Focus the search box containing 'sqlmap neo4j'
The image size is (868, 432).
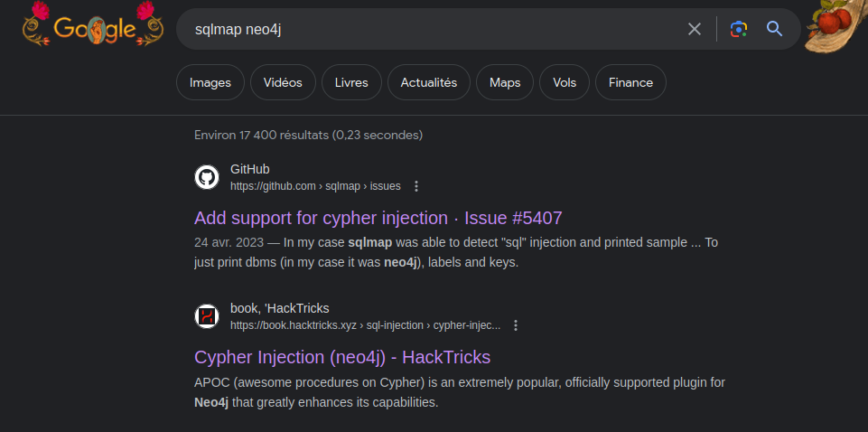pyautogui.click(x=434, y=29)
